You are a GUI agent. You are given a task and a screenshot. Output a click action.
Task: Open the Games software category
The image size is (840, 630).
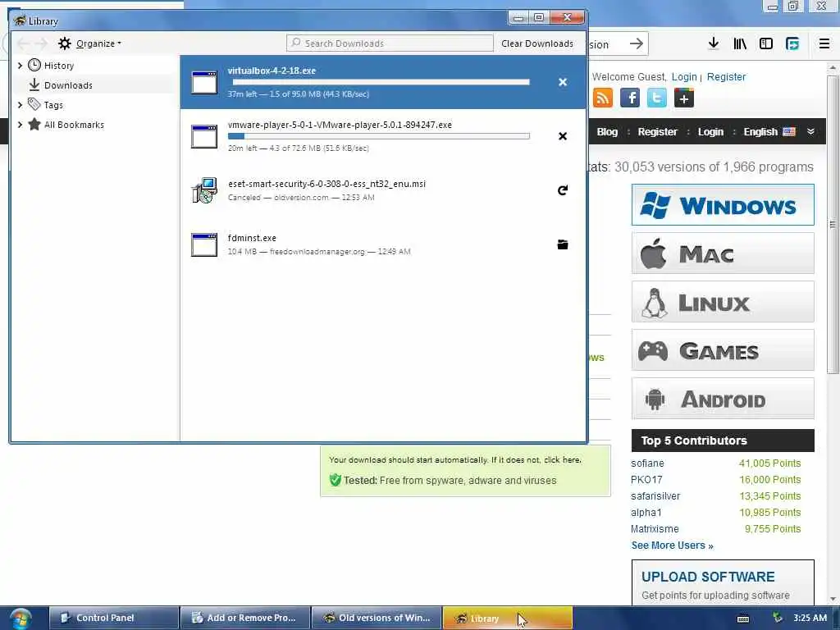click(x=723, y=350)
